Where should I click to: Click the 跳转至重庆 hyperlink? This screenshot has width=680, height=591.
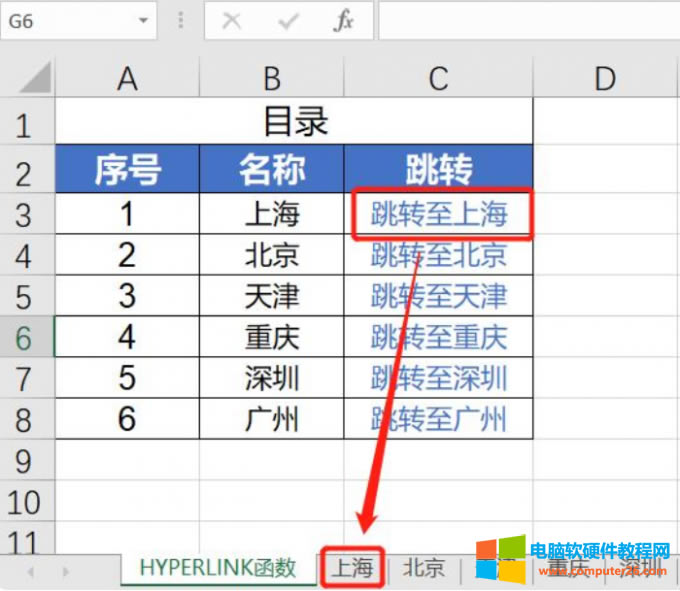439,337
